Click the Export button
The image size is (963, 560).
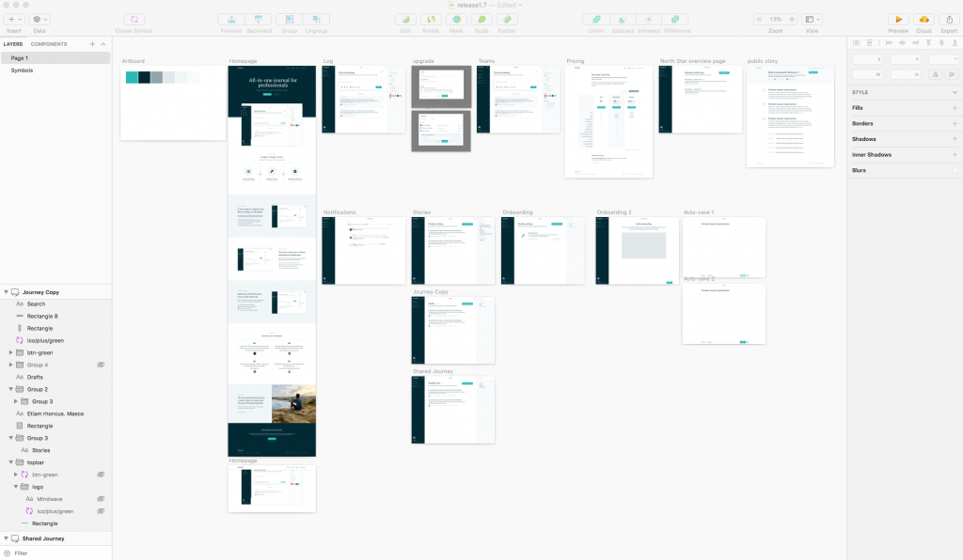949,19
